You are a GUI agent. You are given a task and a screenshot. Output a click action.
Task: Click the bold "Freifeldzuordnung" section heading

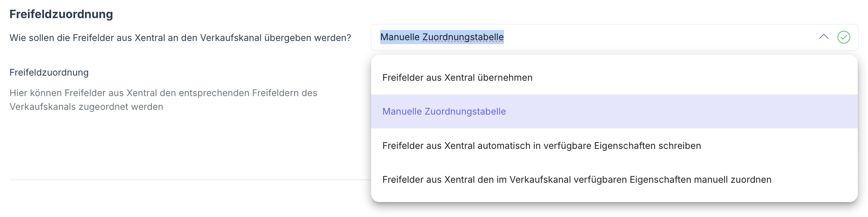coord(61,14)
